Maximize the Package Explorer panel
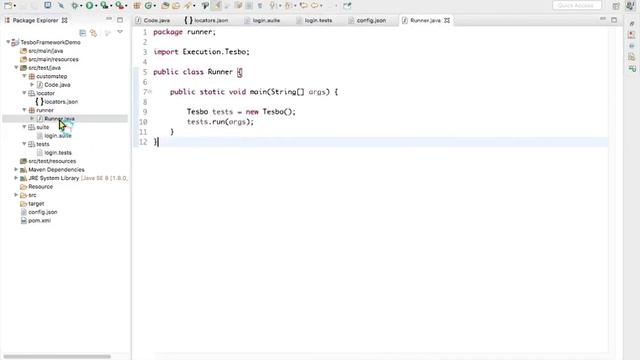The image size is (640, 360). coord(120,20)
